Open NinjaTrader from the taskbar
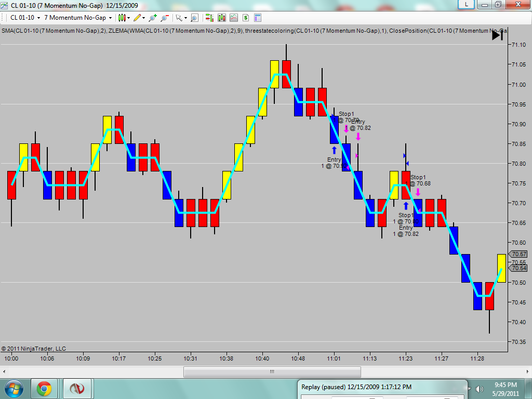The width and height of the screenshot is (532, 399). (77, 389)
